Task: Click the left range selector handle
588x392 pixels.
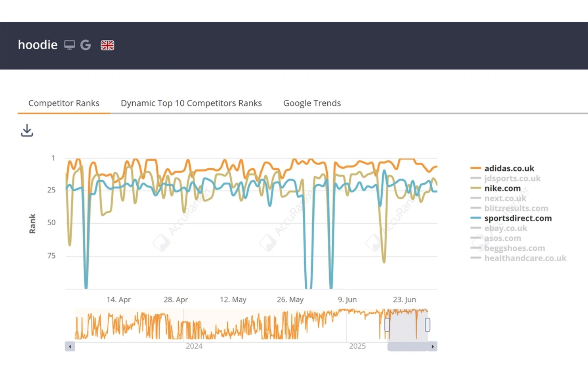Action: coord(387,325)
